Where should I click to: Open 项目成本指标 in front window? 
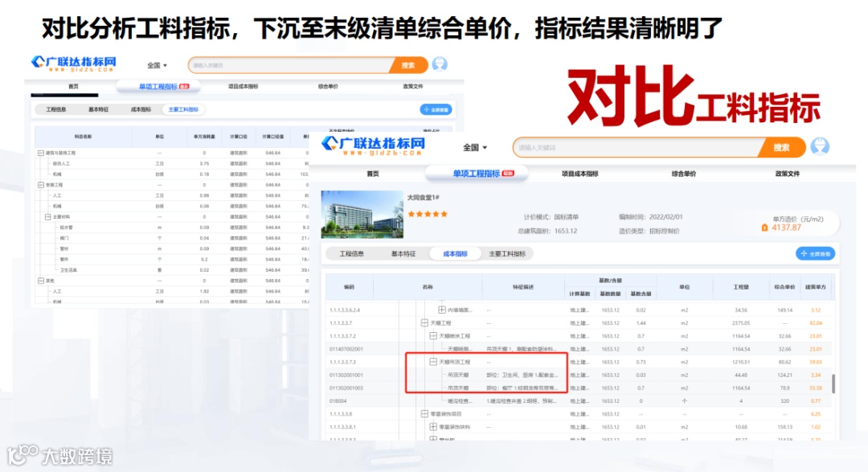coord(580,174)
